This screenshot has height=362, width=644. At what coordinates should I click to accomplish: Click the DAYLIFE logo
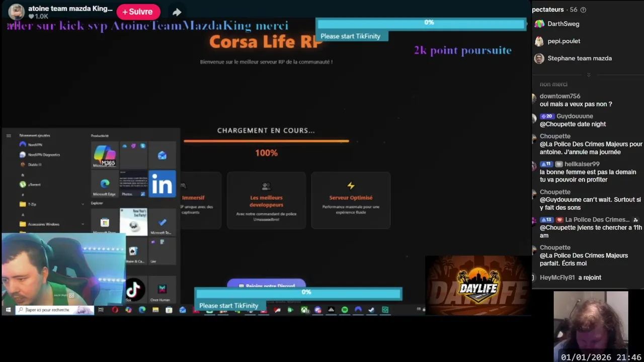(478, 287)
